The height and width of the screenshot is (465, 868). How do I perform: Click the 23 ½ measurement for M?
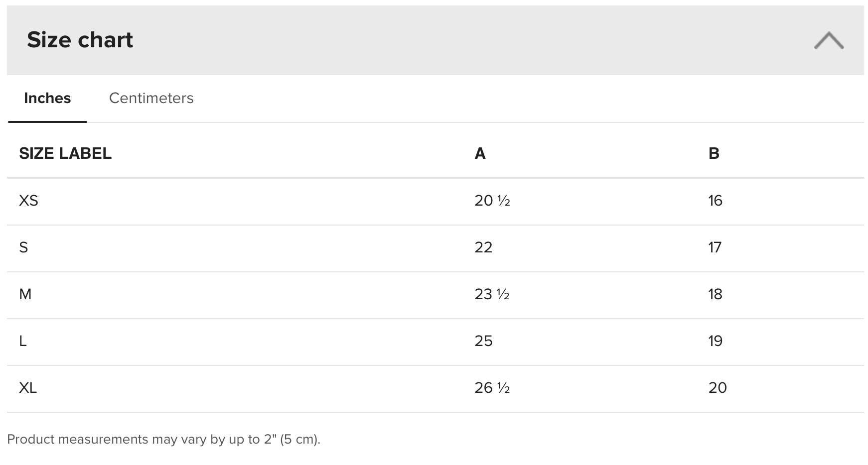[x=492, y=294]
